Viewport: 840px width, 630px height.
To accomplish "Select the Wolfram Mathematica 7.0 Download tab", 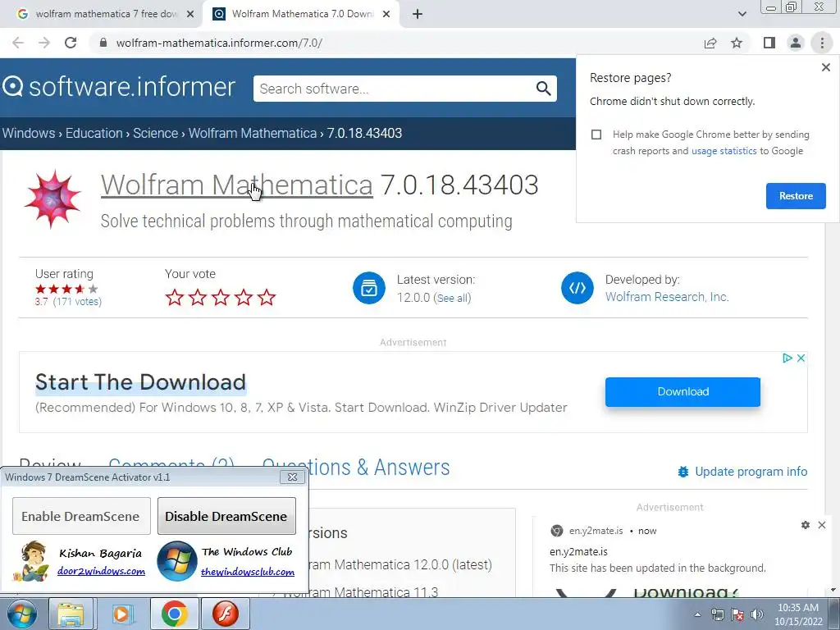I will 303,14.
